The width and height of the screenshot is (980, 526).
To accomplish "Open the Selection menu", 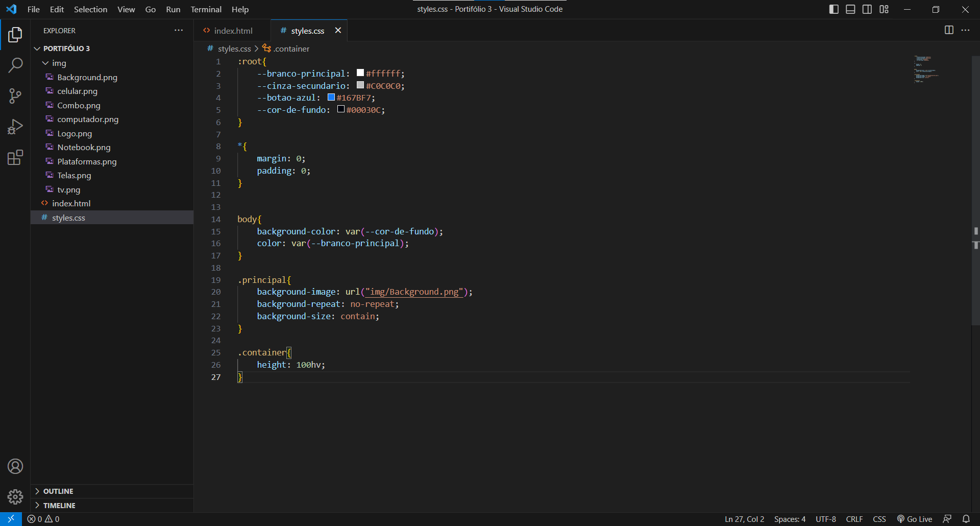I will (x=90, y=9).
